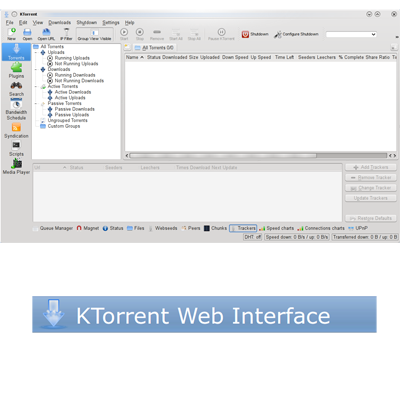This screenshot has width=400, height=400.
Task: Select Active Uploads group
Action: (66, 98)
